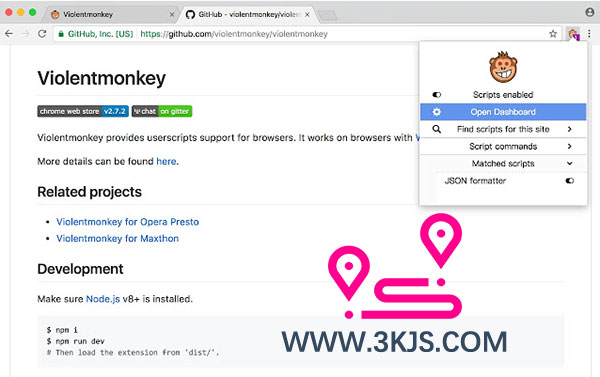This screenshot has height=377, width=600.
Task: Click the green lock security icon
Action: coord(61,34)
